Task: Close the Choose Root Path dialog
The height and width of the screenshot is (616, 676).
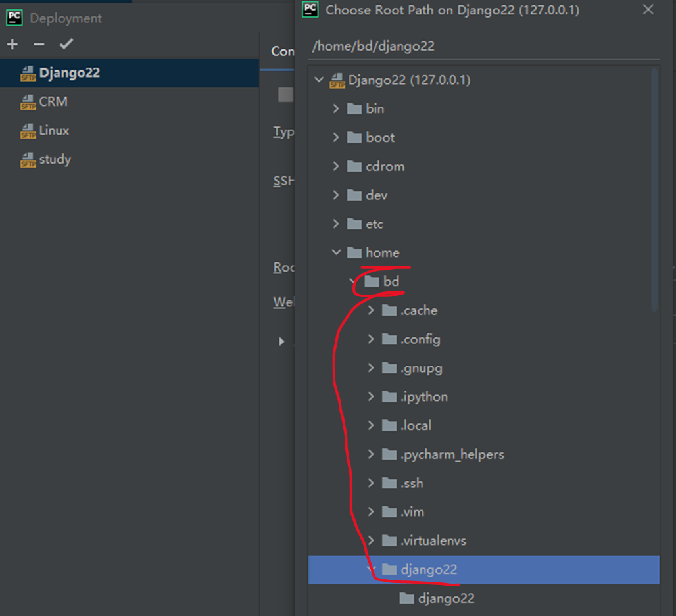Action: [648, 10]
